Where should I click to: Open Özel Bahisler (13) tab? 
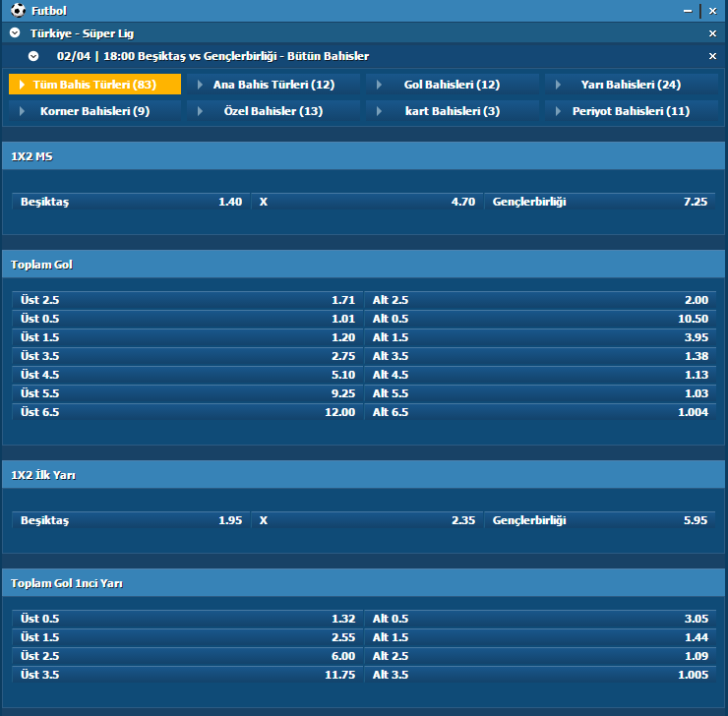click(273, 111)
